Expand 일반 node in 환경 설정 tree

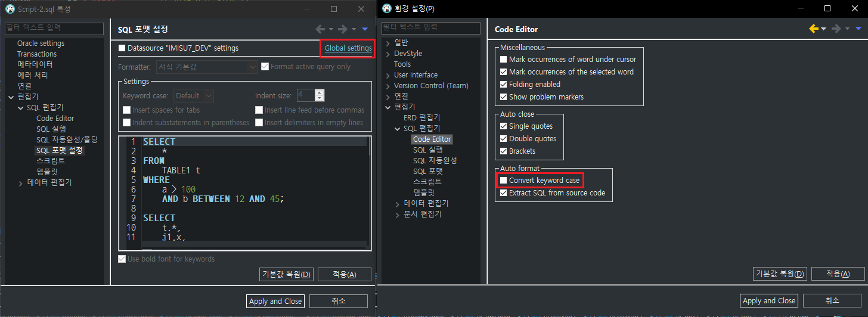point(387,43)
